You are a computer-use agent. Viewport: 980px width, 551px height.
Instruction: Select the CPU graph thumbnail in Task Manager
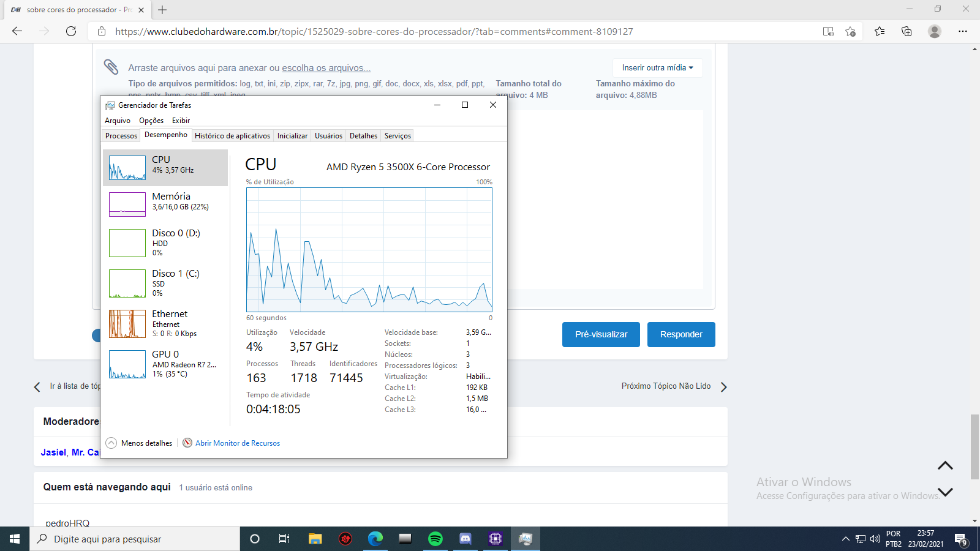pyautogui.click(x=127, y=167)
